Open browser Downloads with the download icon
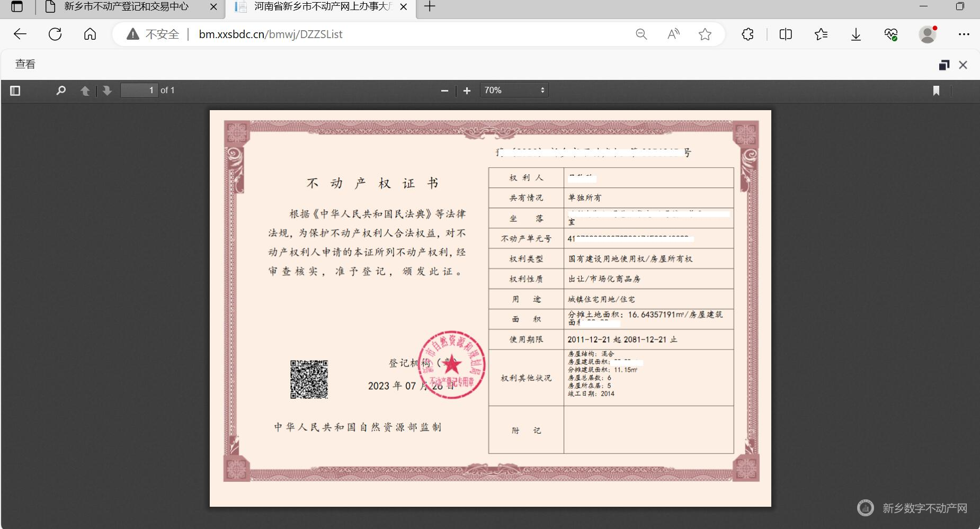 pos(855,34)
